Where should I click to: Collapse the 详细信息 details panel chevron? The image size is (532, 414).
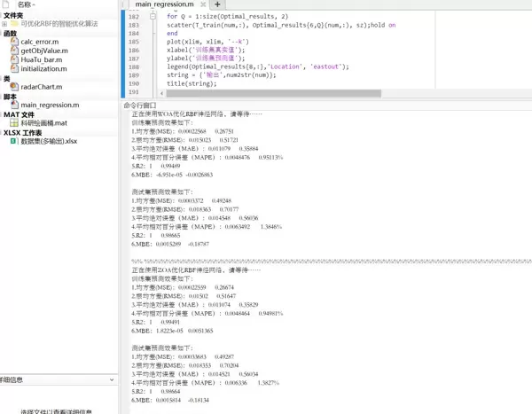click(x=111, y=379)
